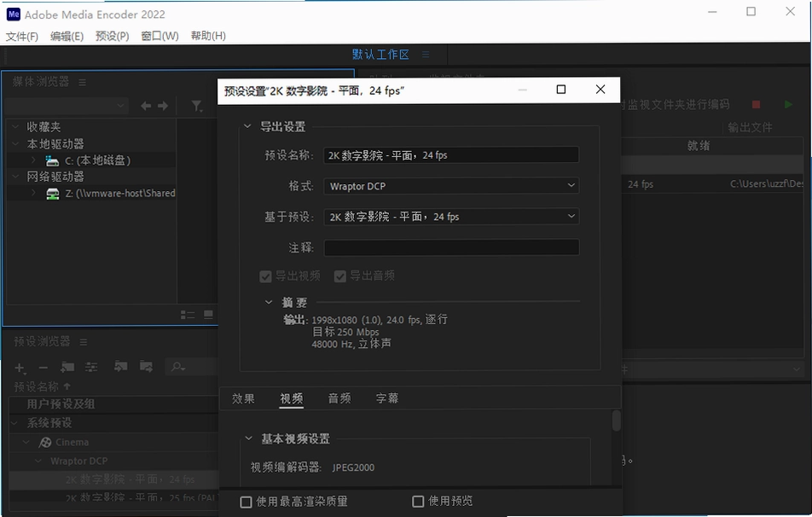Maximize the preset settings dialog
The image size is (812, 517).
[x=561, y=90]
